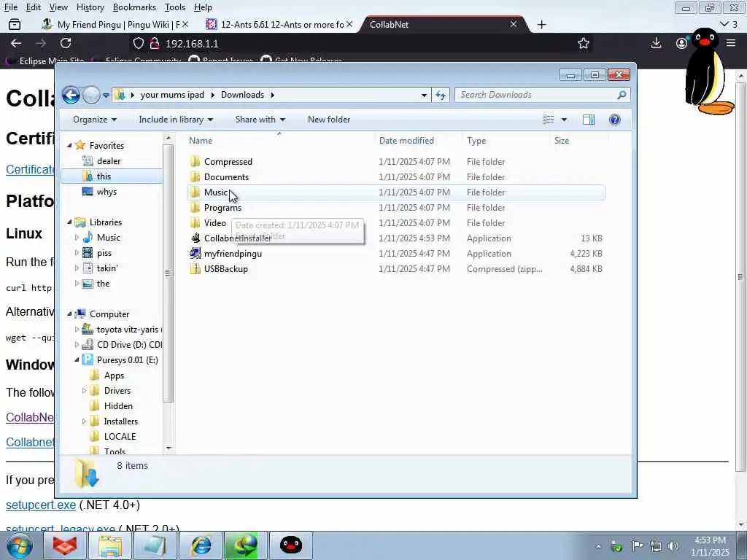
Task: Click the navigation pane scroll down arrow
Action: 168,448
